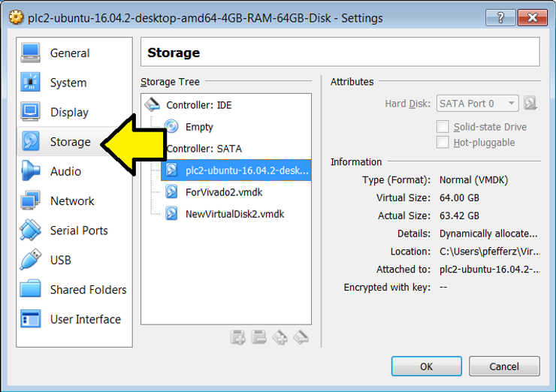Click the IDE controller icon
556x392 pixels.
click(153, 104)
